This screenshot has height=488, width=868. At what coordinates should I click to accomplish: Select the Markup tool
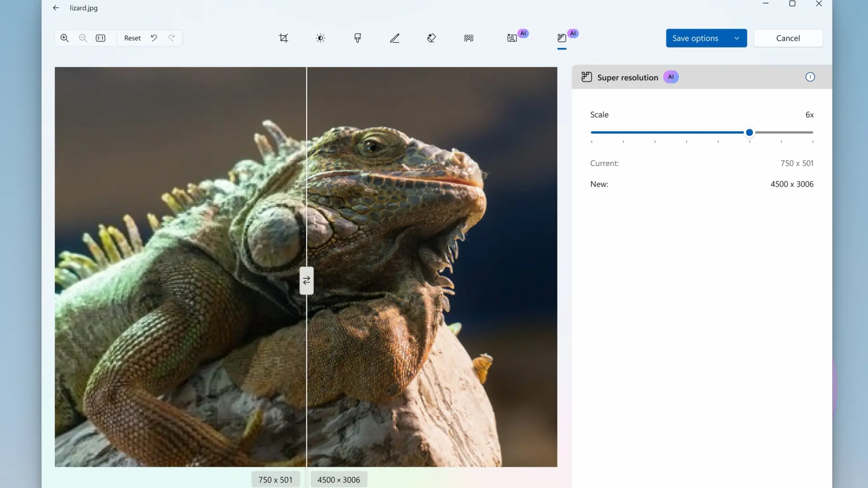click(x=395, y=38)
